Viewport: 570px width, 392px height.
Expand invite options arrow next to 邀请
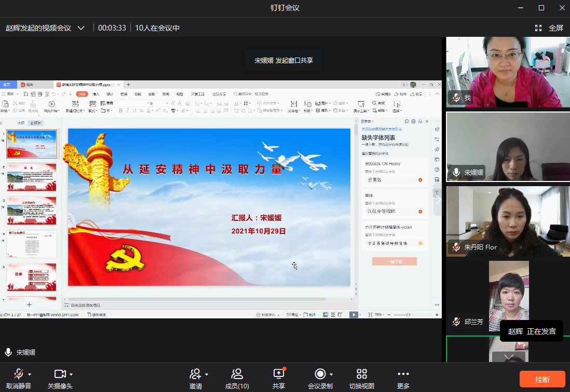tap(207, 374)
